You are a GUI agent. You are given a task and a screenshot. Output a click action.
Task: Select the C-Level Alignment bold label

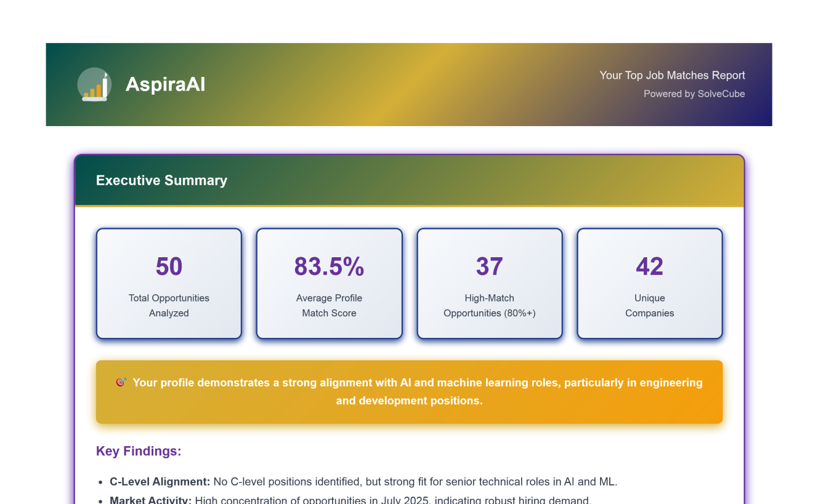click(x=160, y=481)
